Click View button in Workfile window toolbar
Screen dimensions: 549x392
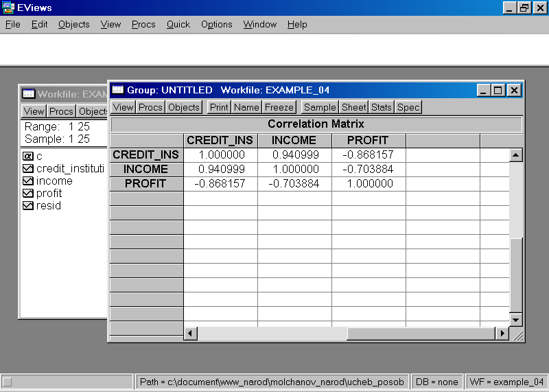coord(34,111)
